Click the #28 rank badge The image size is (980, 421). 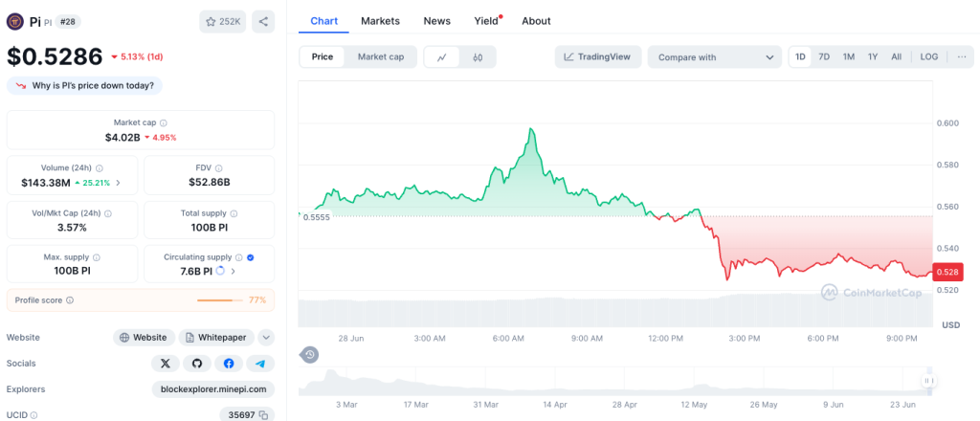(68, 22)
